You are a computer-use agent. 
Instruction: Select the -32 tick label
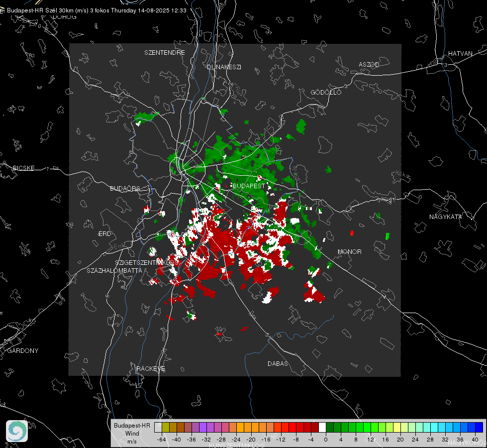pyautogui.click(x=206, y=440)
